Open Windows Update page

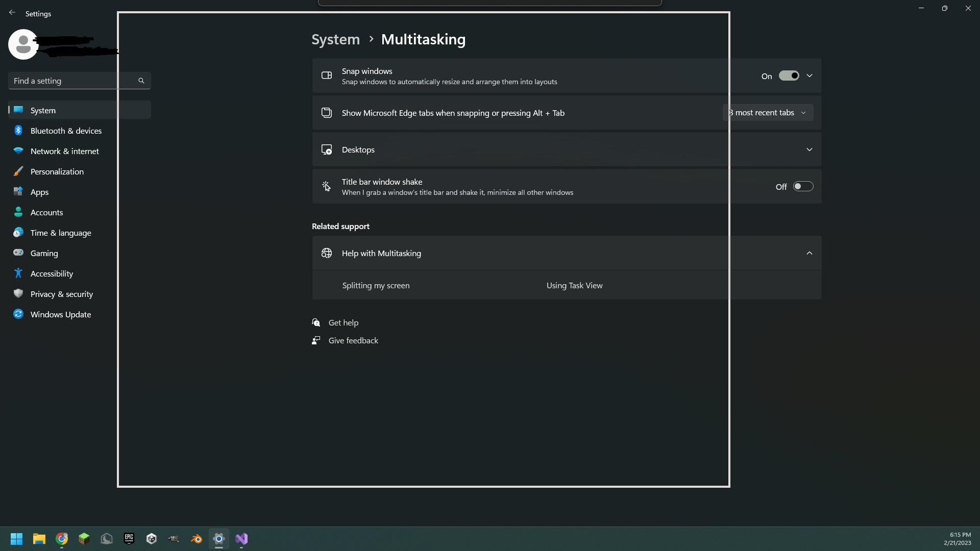click(79, 314)
